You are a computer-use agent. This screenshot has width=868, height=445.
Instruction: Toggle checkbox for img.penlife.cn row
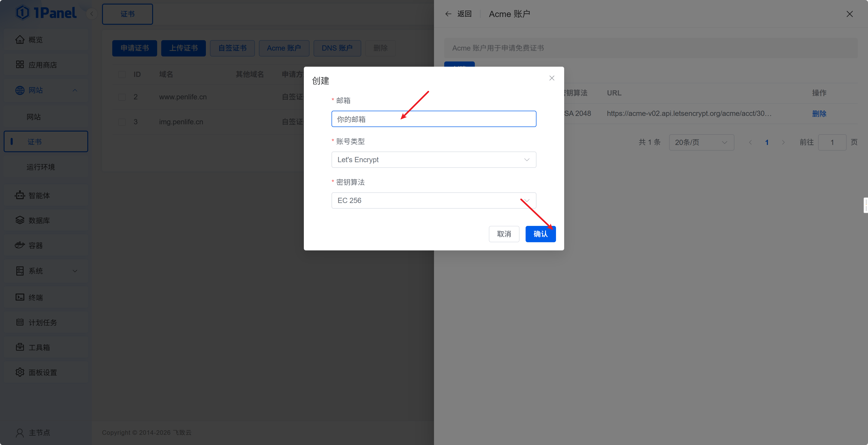pos(122,122)
